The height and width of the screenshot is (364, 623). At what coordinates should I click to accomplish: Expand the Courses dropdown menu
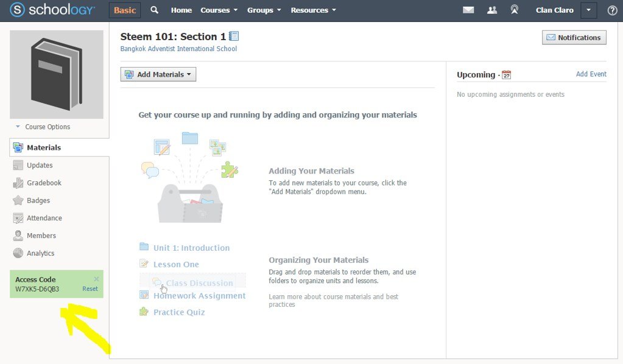(219, 10)
